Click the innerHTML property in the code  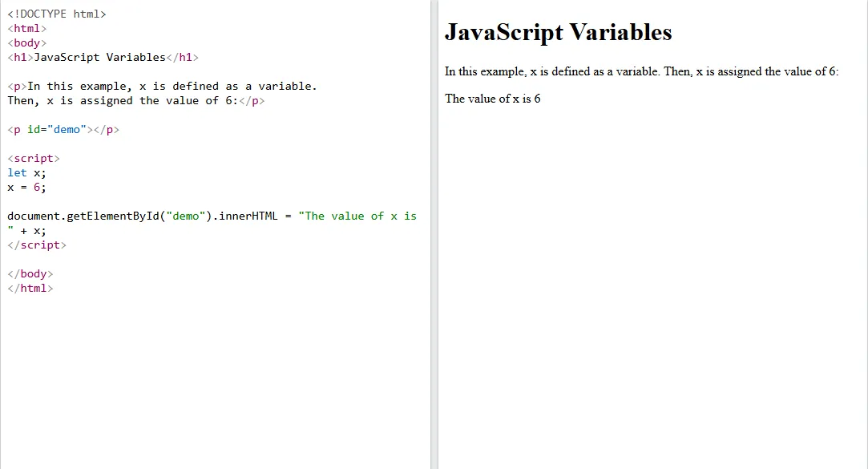tap(251, 216)
